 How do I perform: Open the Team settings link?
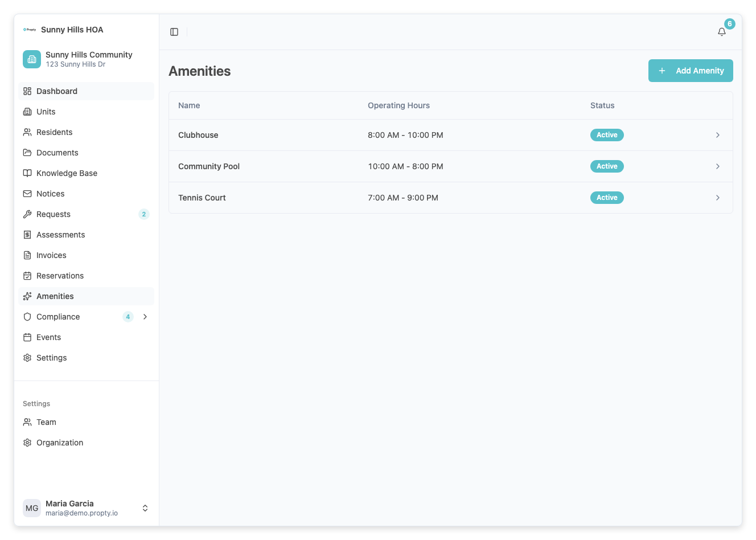pos(46,422)
